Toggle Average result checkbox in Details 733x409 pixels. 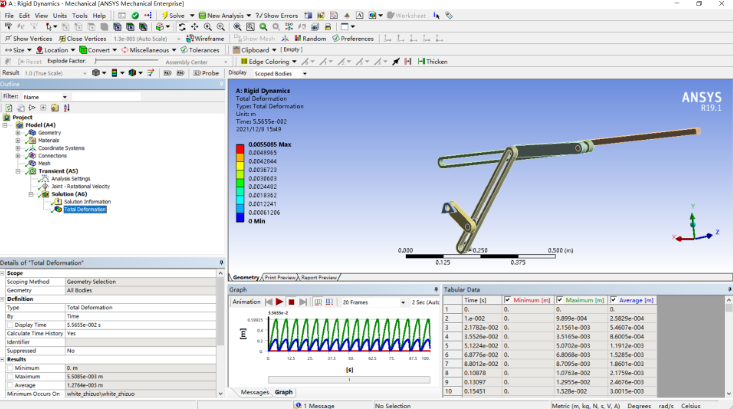10,385
